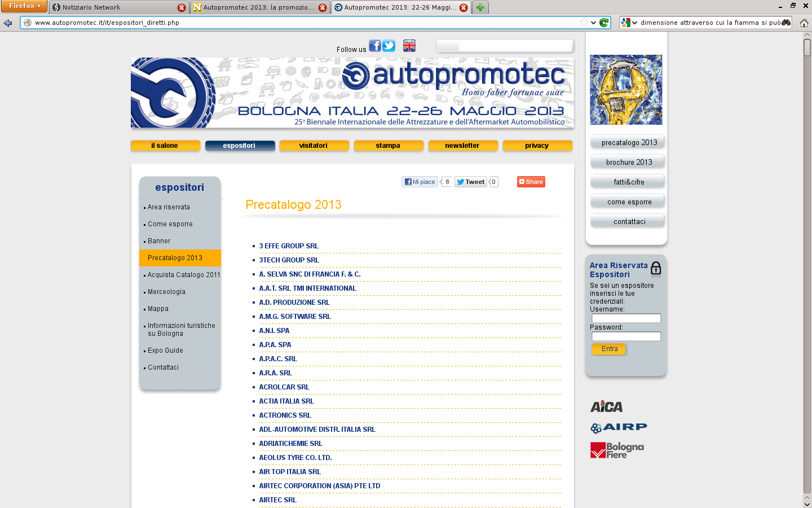Open Come esporre in the left sidebar
The image size is (812, 508).
pyautogui.click(x=170, y=224)
